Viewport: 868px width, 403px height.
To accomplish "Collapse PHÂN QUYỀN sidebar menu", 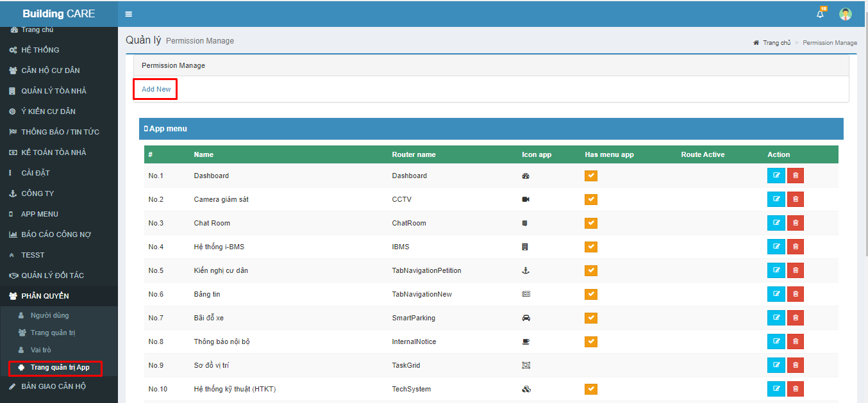I will [x=59, y=296].
